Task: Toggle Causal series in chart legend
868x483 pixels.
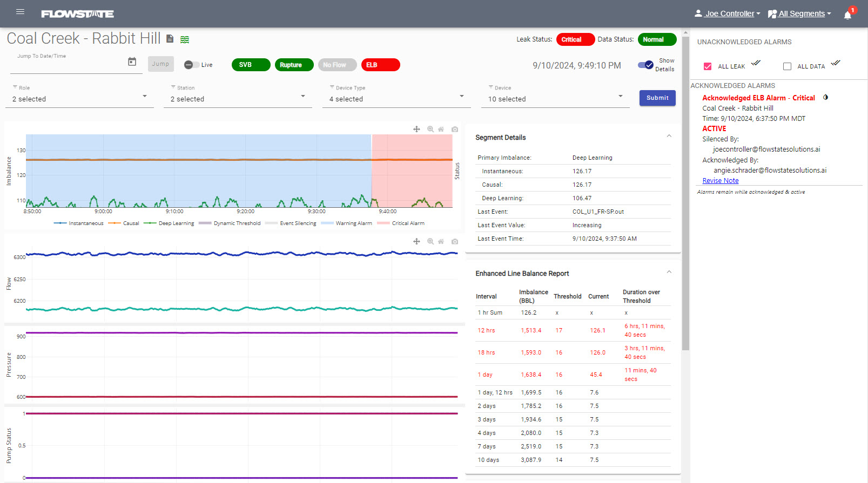Action: [124, 223]
